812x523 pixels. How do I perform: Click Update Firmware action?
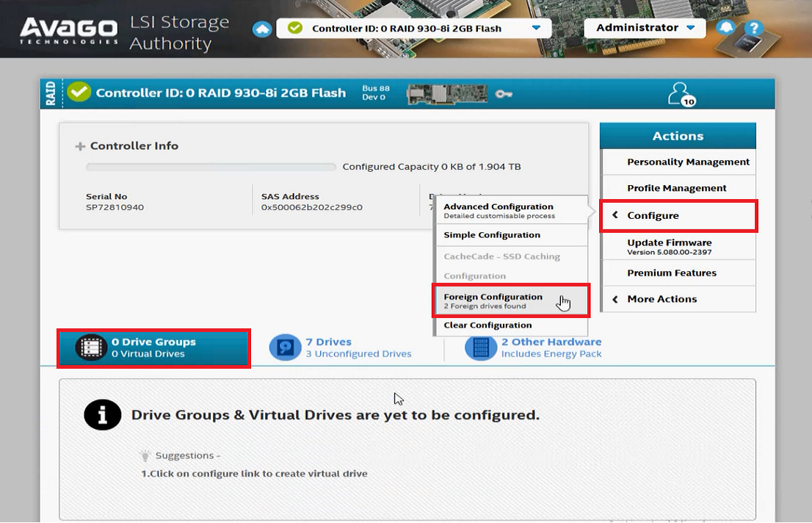pyautogui.click(x=669, y=247)
